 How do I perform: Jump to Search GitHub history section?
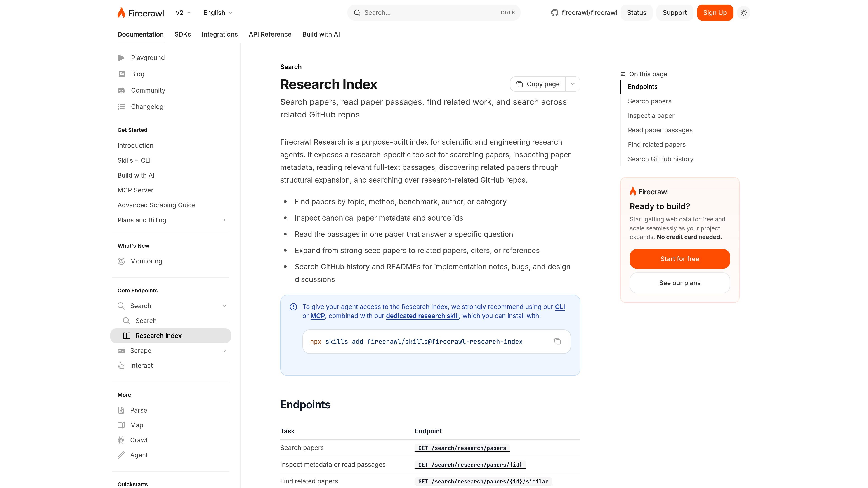pyautogui.click(x=660, y=159)
